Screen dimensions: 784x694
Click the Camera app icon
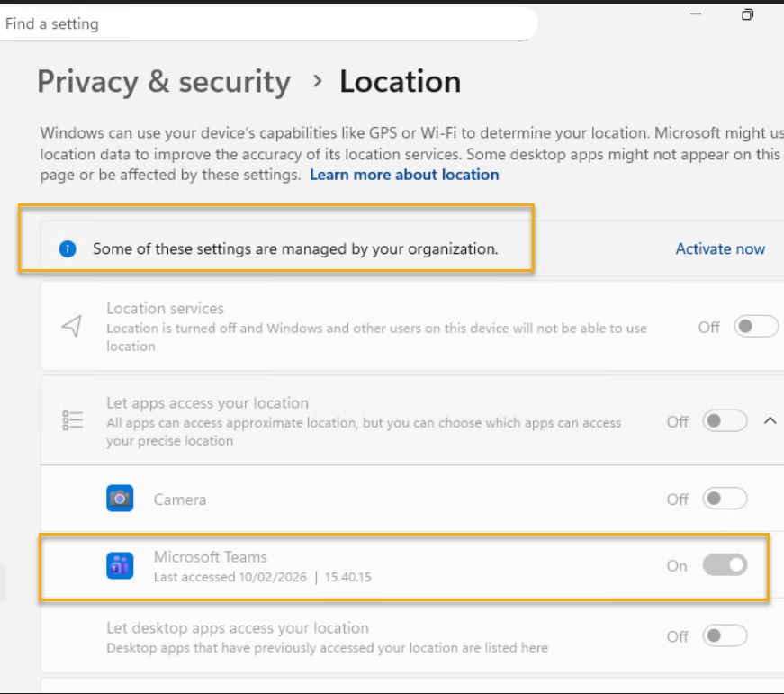120,499
